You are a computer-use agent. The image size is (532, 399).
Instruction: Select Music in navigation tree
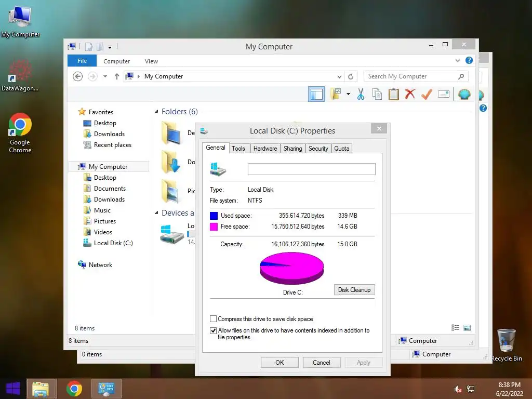point(102,210)
